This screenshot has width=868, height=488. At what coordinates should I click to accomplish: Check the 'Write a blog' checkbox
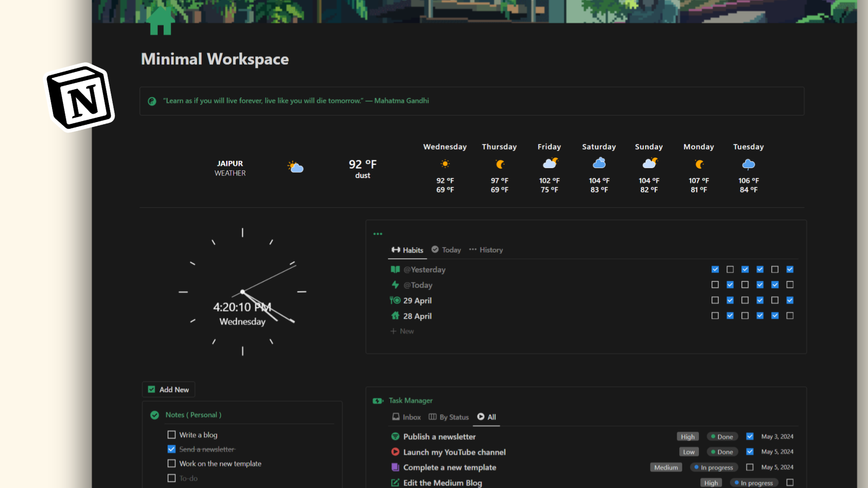(171, 435)
